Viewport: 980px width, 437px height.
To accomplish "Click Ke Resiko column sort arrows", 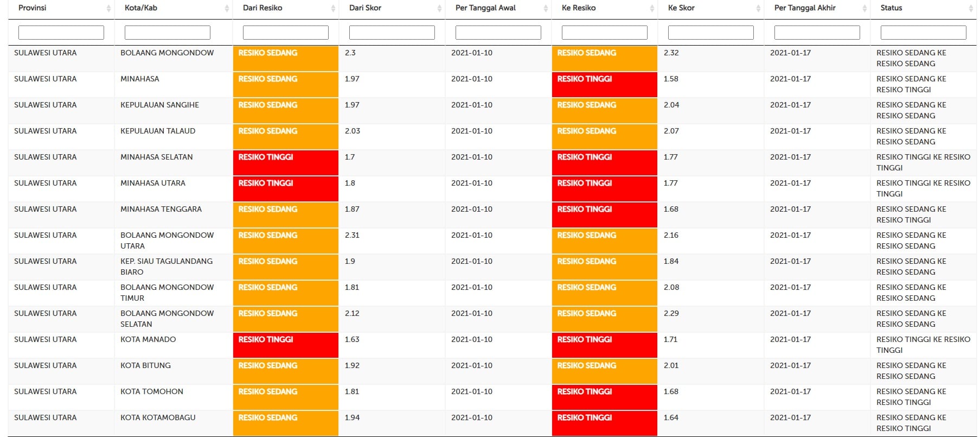I will pos(652,8).
